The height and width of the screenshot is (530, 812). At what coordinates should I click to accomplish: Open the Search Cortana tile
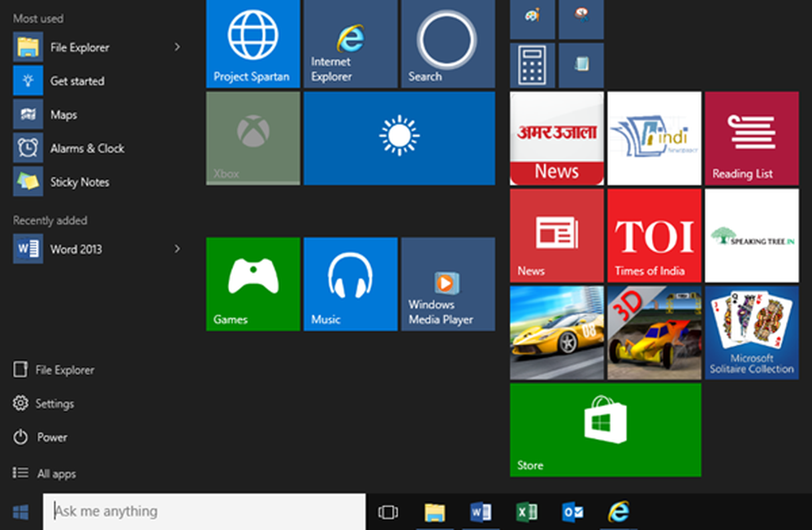pos(447,44)
